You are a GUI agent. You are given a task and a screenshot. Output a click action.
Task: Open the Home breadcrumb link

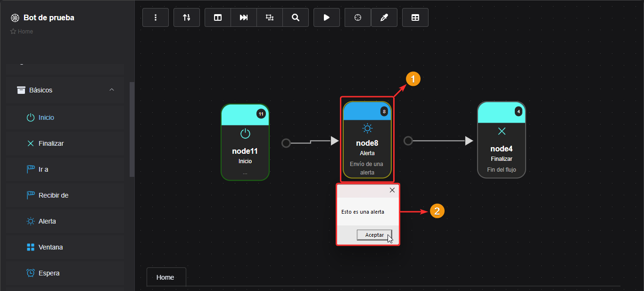tap(25, 32)
